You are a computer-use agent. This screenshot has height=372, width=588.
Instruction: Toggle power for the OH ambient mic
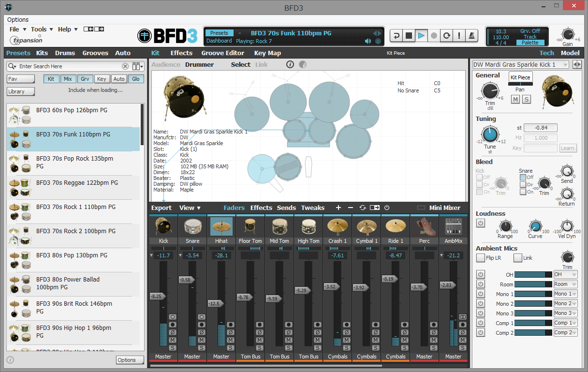481,274
